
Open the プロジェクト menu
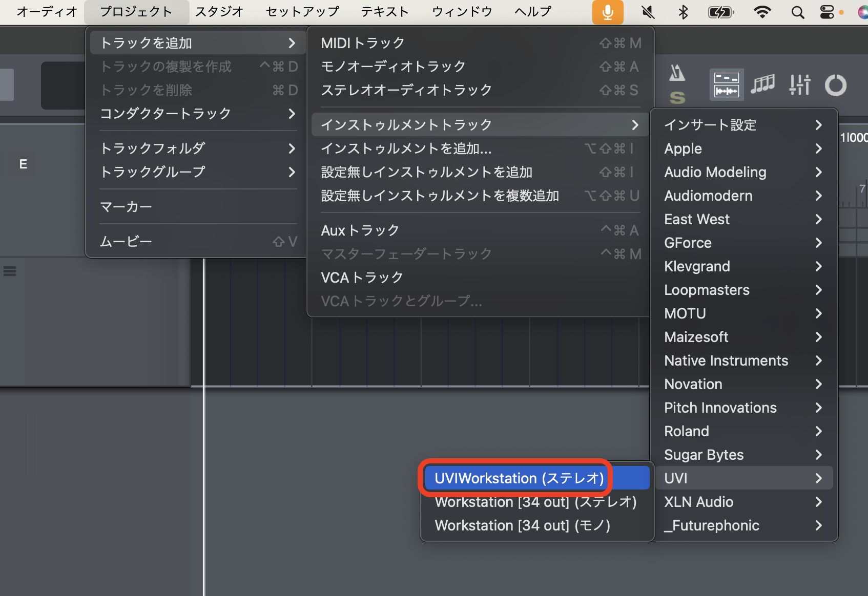(136, 12)
